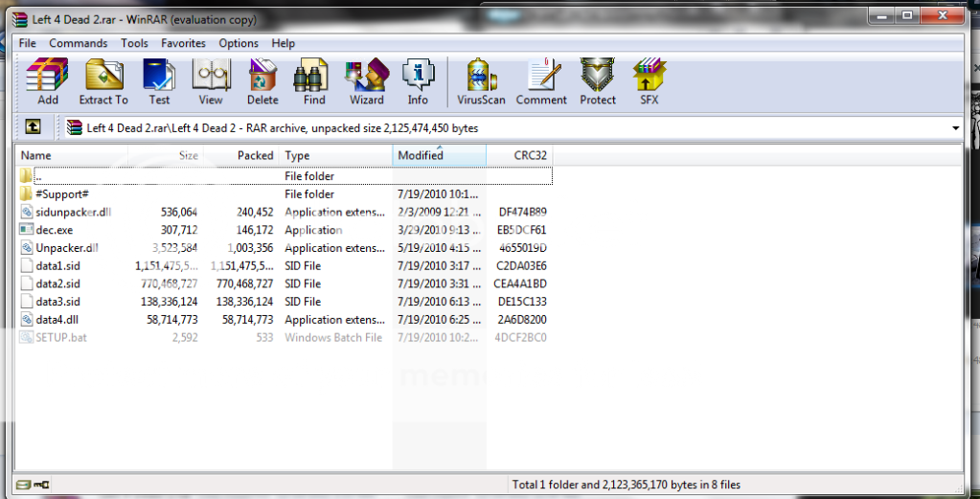
Task: Click CRC32 value CEA4A1BD
Action: [x=520, y=284]
